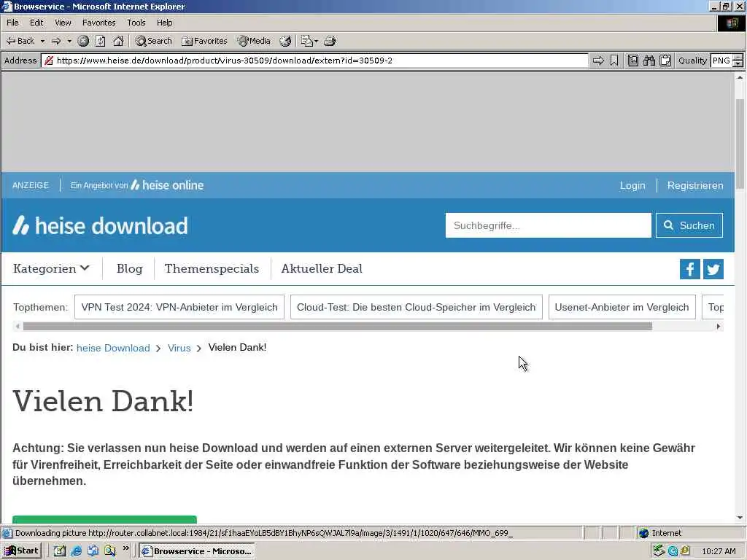Select Browservice taskbar window button
Image resolution: width=747 pixels, height=560 pixels.
197,551
